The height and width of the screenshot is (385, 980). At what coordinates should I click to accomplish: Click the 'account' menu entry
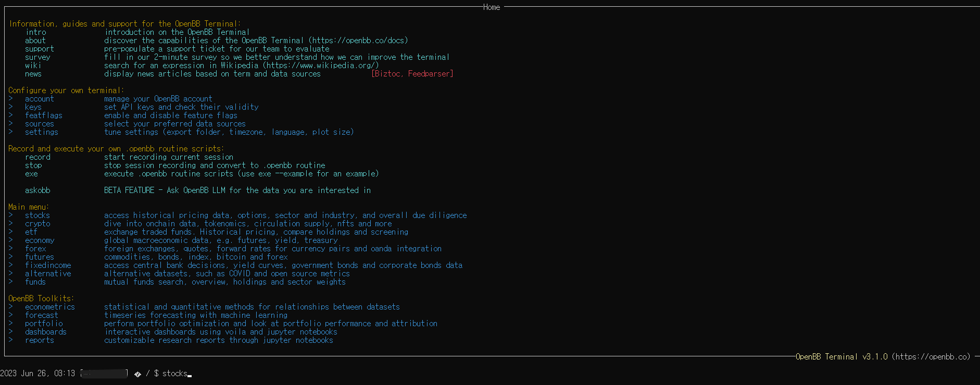click(40, 99)
